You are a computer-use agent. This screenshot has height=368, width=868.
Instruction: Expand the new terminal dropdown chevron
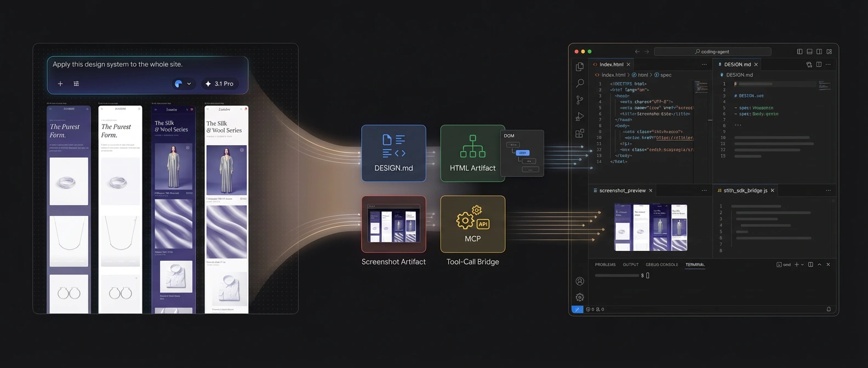[x=803, y=264]
